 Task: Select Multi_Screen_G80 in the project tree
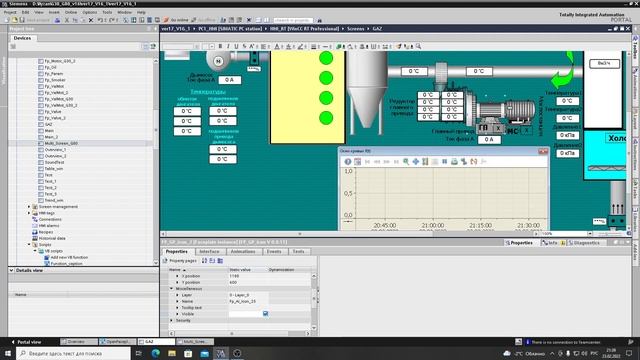tap(61, 144)
